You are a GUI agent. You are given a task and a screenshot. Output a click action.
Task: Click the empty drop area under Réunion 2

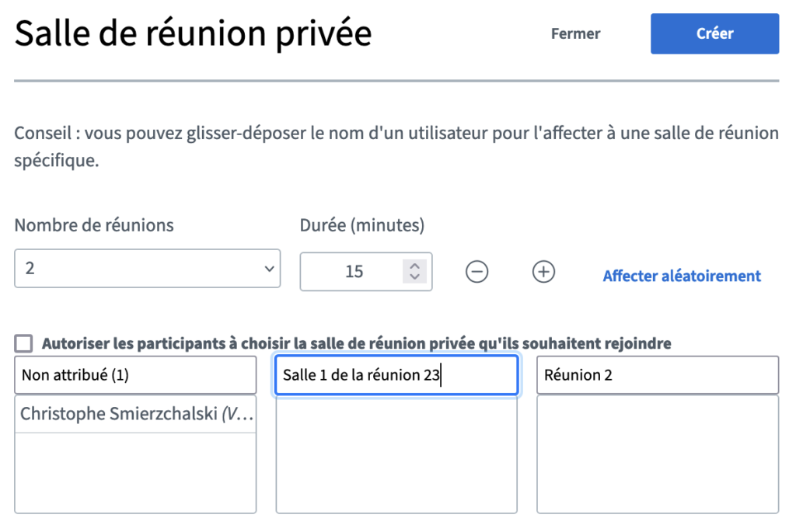coord(658,454)
